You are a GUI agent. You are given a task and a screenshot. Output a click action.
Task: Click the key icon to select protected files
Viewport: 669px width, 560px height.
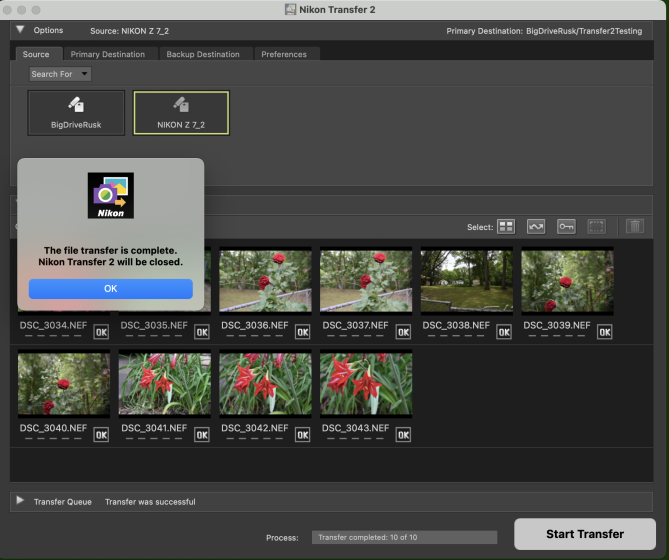tap(566, 227)
